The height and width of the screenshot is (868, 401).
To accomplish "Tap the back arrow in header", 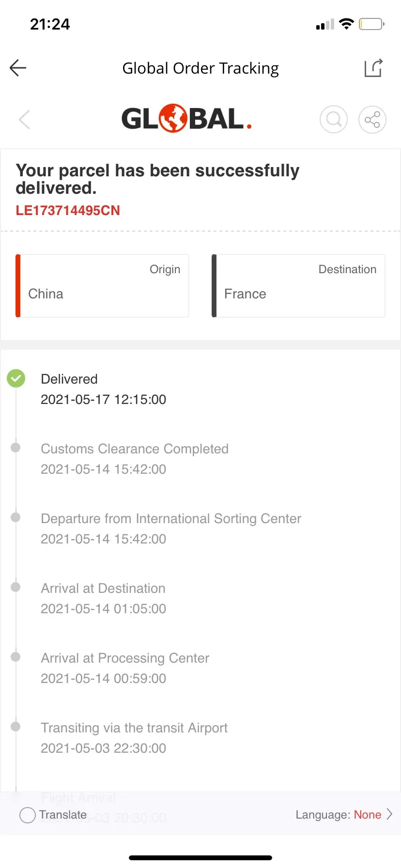I will pos(18,68).
